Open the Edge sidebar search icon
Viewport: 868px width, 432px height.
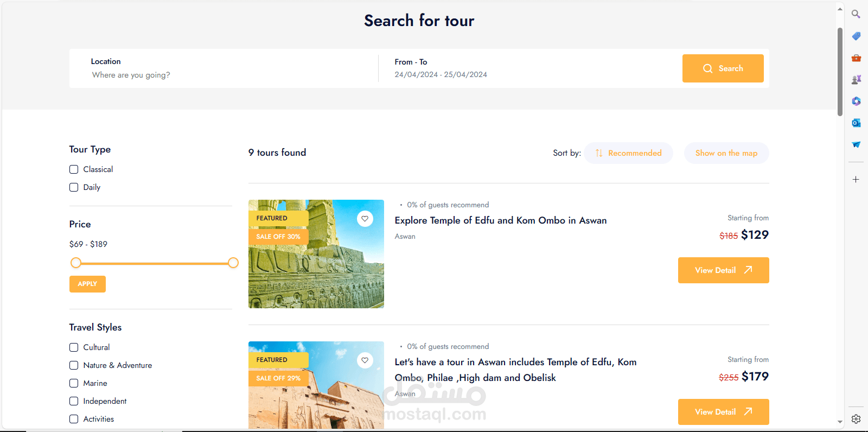tap(856, 14)
